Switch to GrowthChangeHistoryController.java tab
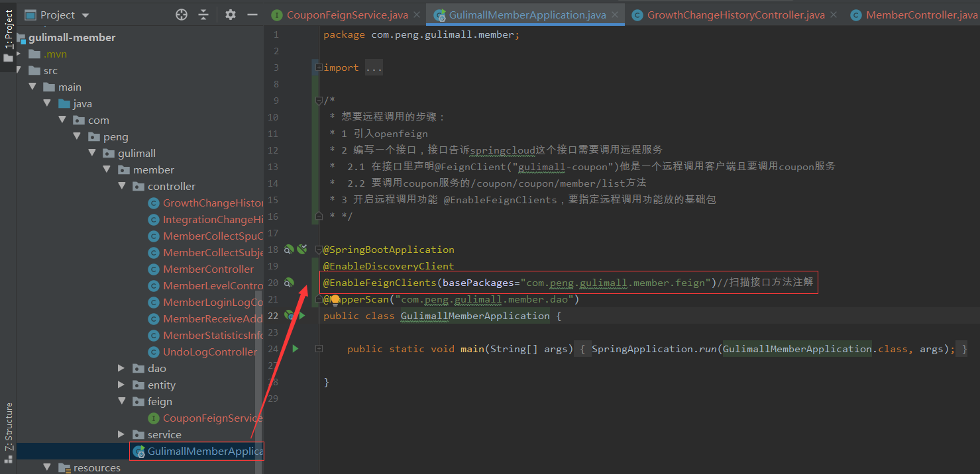 tap(735, 15)
